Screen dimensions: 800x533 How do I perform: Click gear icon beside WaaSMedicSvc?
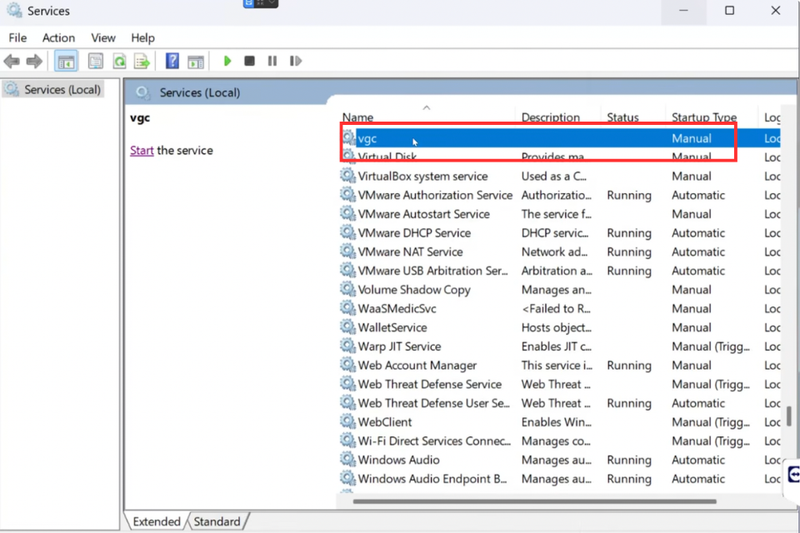[x=348, y=308]
